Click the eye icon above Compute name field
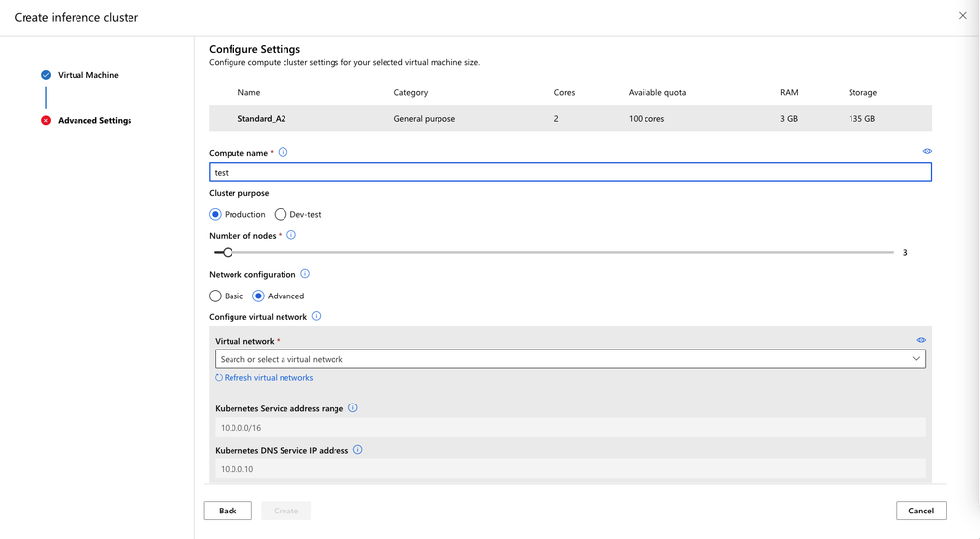This screenshot has height=539, width=980. click(927, 151)
